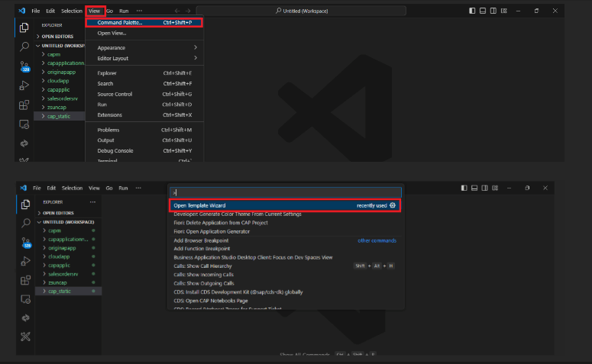This screenshot has height=364, width=592.
Task: Select originapapp folder in upper window
Action: point(60,72)
